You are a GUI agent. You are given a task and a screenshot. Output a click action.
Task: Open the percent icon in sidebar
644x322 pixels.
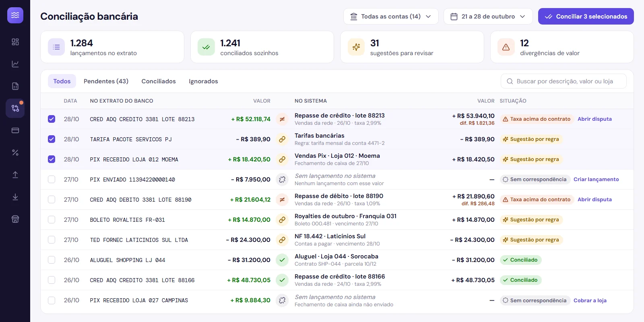tap(15, 153)
